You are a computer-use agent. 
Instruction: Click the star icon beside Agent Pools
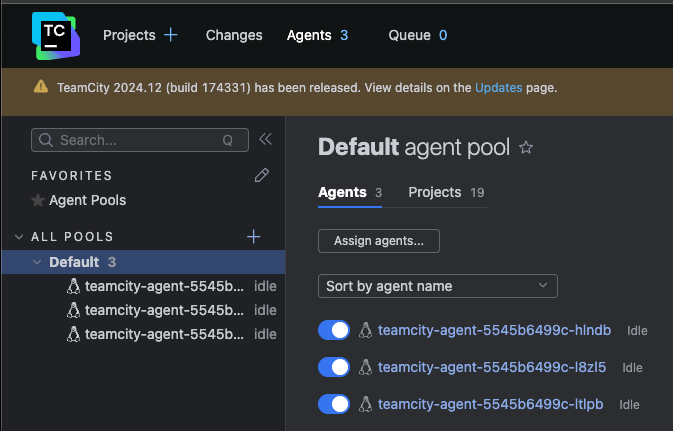pos(38,200)
